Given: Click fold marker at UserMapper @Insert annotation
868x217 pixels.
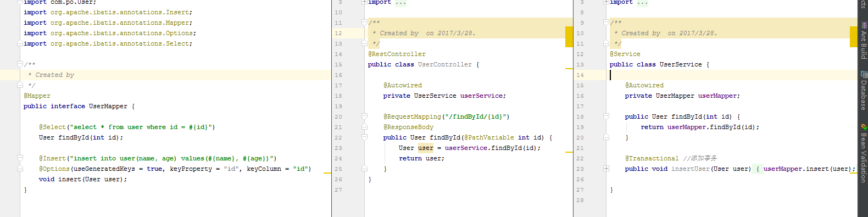Looking at the screenshot, I should 20,158.
